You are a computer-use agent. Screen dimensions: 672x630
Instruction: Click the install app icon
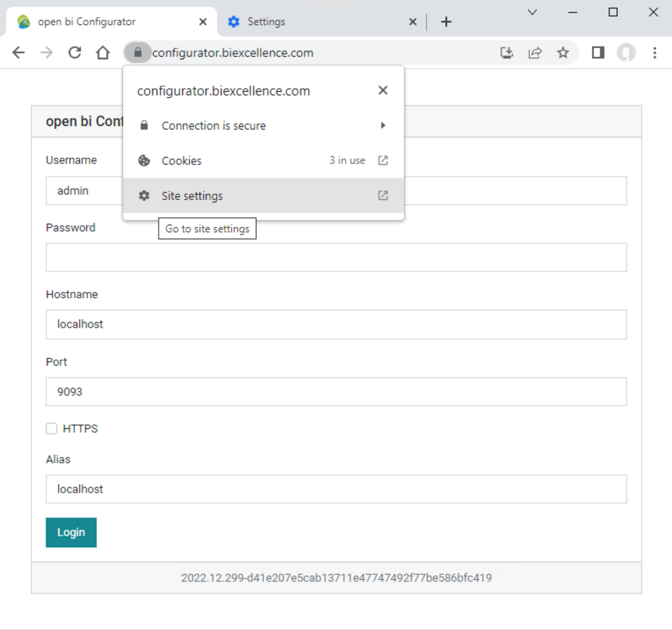[507, 53]
